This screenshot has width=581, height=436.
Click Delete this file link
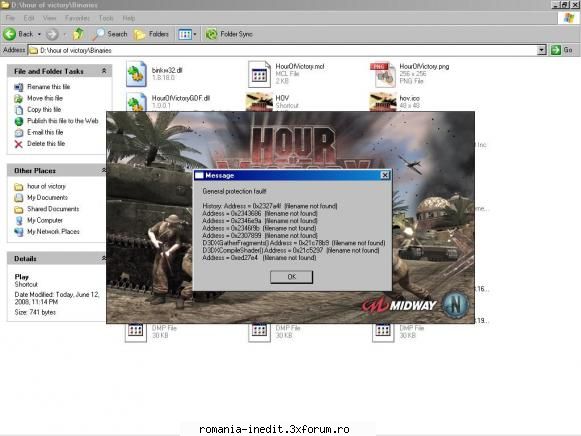[46, 144]
